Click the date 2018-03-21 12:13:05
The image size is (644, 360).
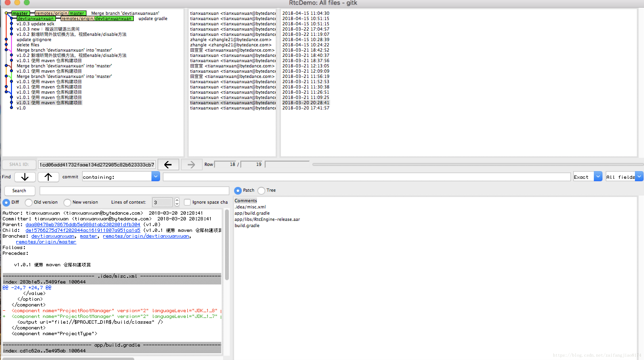click(x=306, y=66)
